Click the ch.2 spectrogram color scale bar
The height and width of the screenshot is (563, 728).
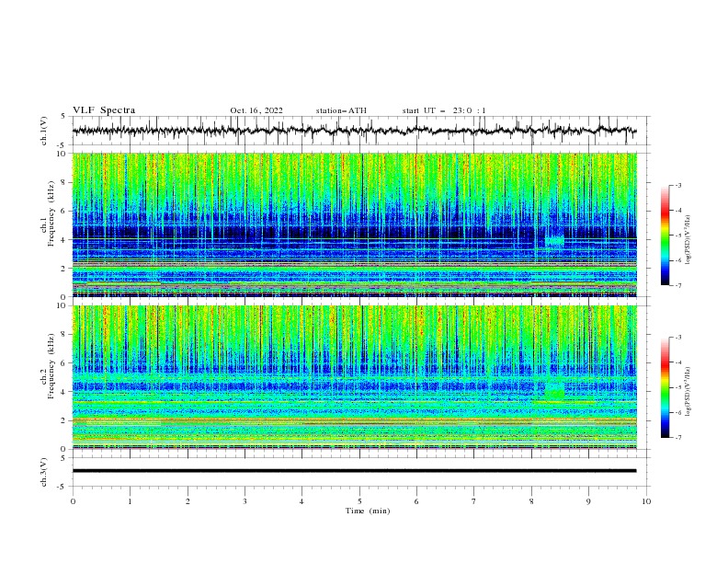665,387
